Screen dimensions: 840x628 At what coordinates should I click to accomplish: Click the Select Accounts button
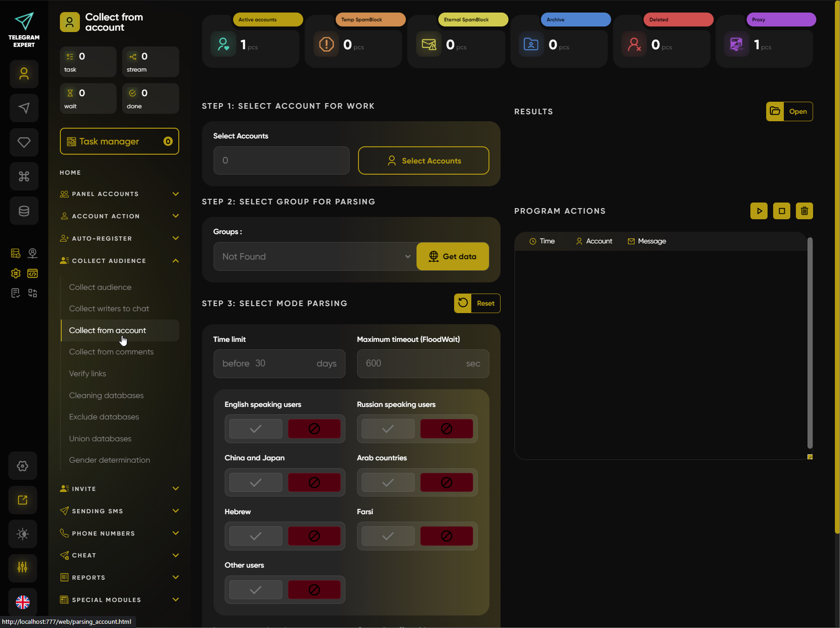click(423, 161)
